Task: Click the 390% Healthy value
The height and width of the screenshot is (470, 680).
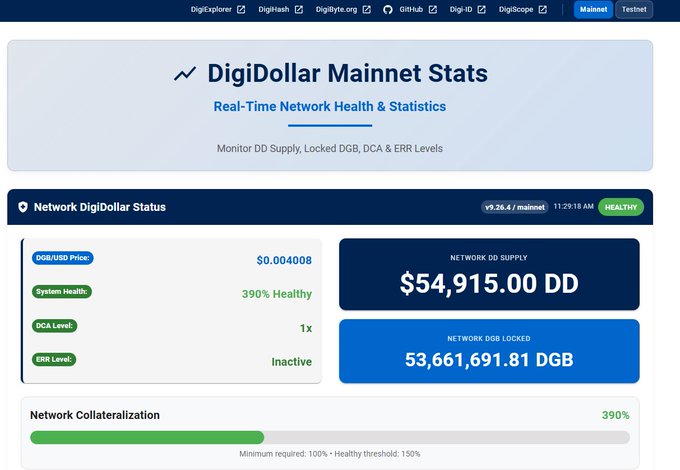Action: [x=277, y=294]
